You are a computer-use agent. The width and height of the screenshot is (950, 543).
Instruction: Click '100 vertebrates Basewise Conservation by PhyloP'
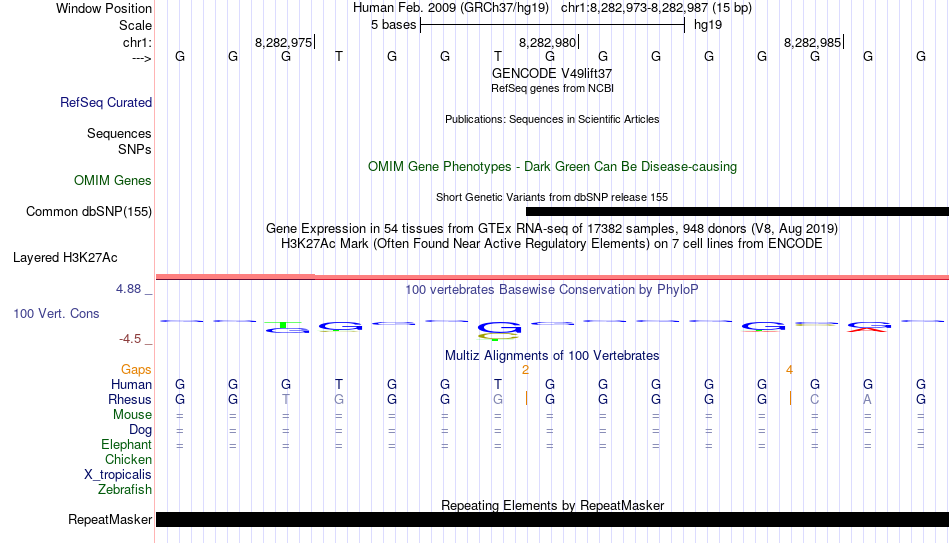(552, 290)
